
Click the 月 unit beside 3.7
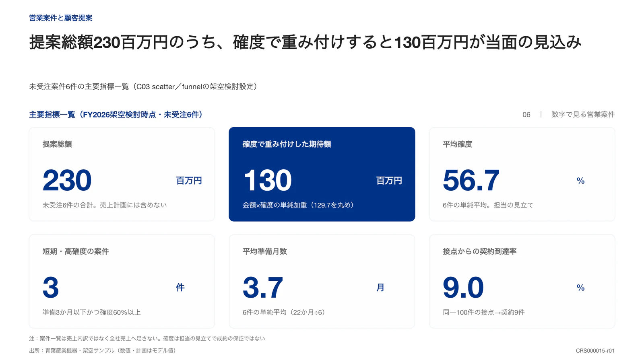click(x=380, y=288)
